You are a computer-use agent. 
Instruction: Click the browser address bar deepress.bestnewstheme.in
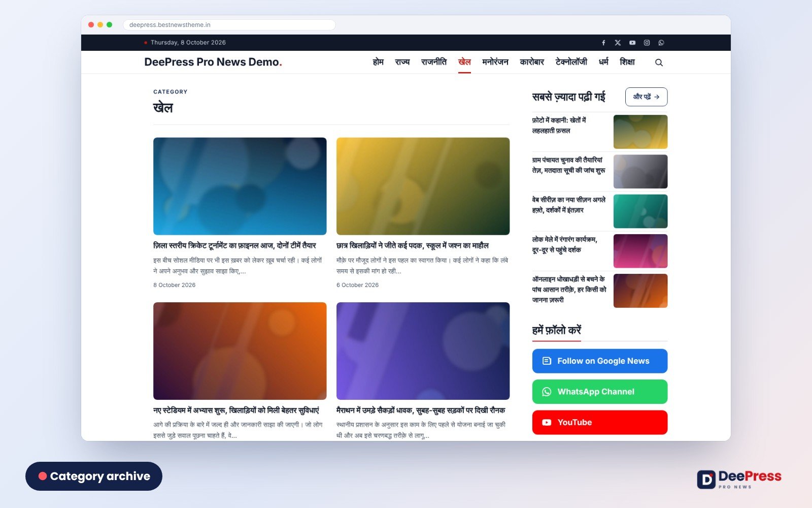(229, 25)
